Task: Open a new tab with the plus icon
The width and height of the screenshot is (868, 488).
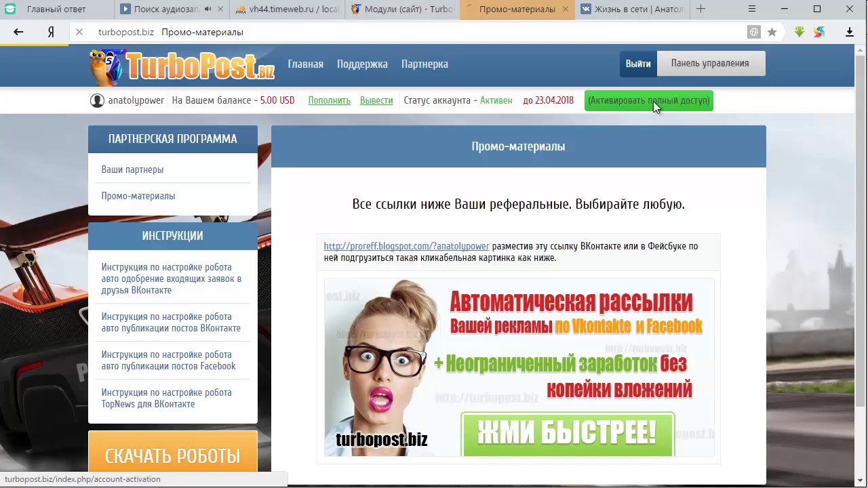Action: click(701, 9)
